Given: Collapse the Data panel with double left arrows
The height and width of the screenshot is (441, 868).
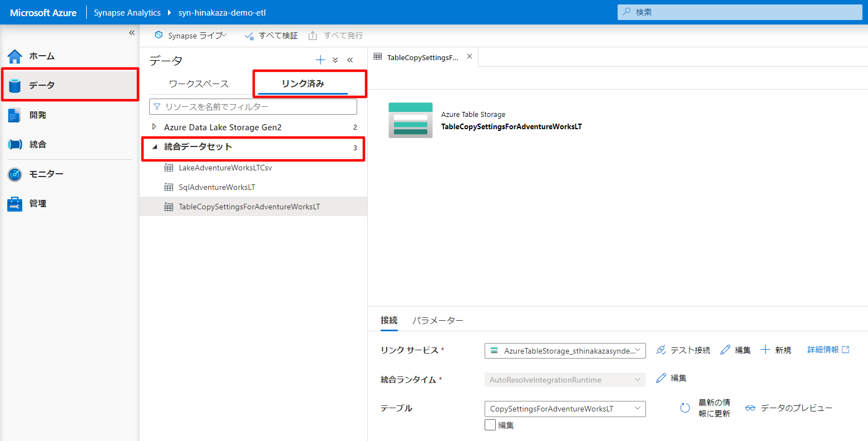Looking at the screenshot, I should [x=350, y=60].
